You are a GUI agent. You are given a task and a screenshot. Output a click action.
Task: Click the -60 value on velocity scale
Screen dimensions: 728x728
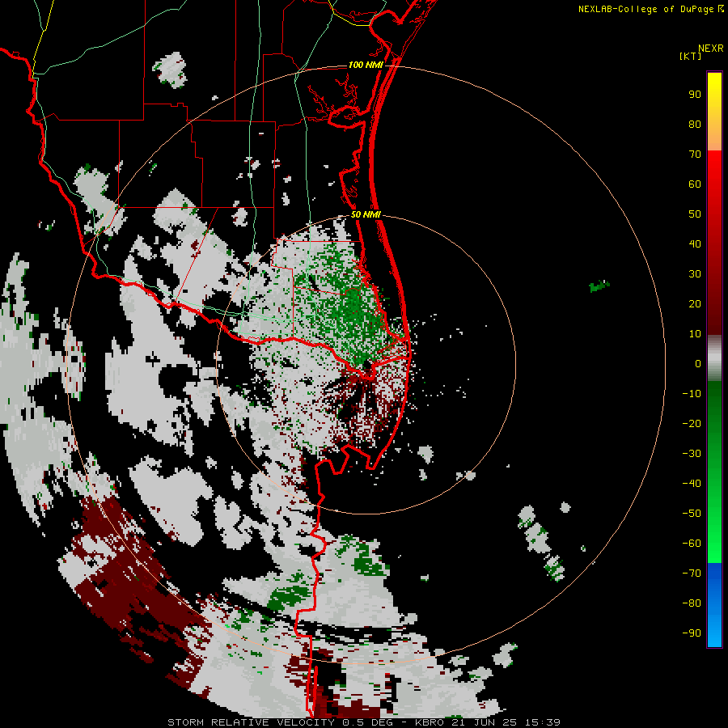(692, 544)
